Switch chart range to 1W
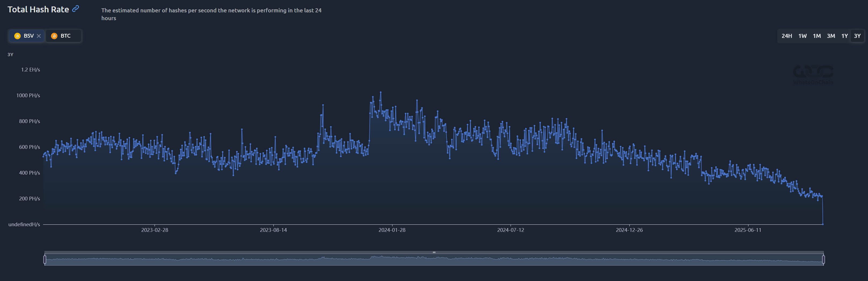Screen dimensions: 868x281 pyautogui.click(x=803, y=36)
